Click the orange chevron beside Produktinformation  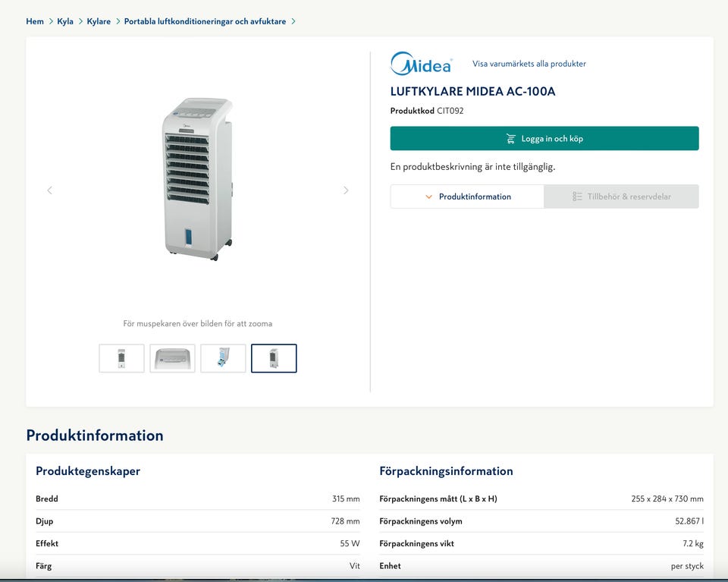point(429,197)
